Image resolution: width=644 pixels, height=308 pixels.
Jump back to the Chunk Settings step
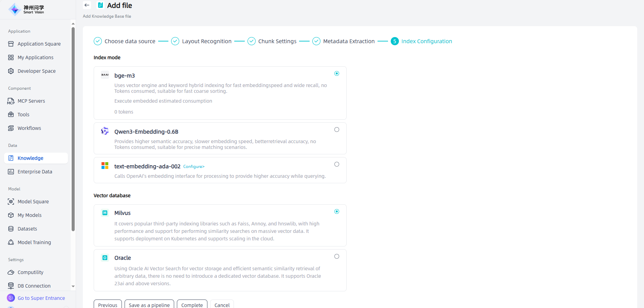[277, 41]
